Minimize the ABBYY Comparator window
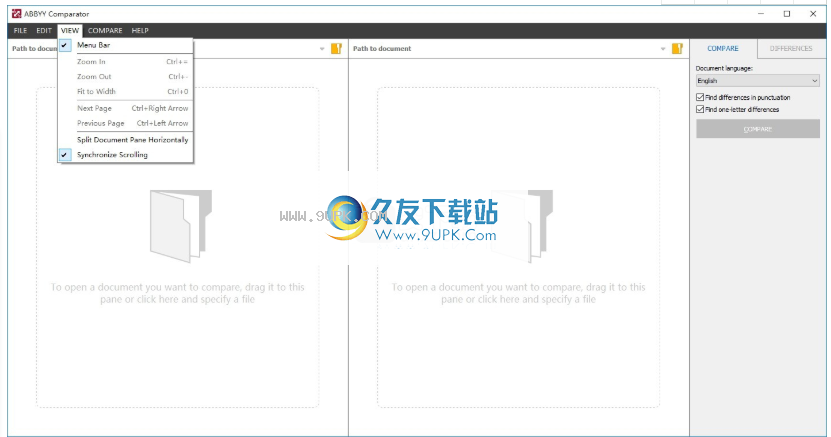Image resolution: width=831 pixels, height=437 pixels. [x=761, y=14]
